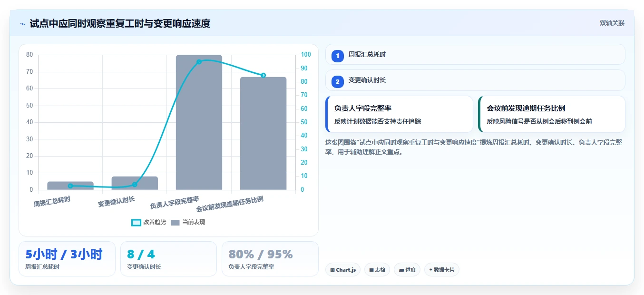Click the 改善趋势 legend color box
Viewport: 644px width, 295px height.
[x=136, y=222]
